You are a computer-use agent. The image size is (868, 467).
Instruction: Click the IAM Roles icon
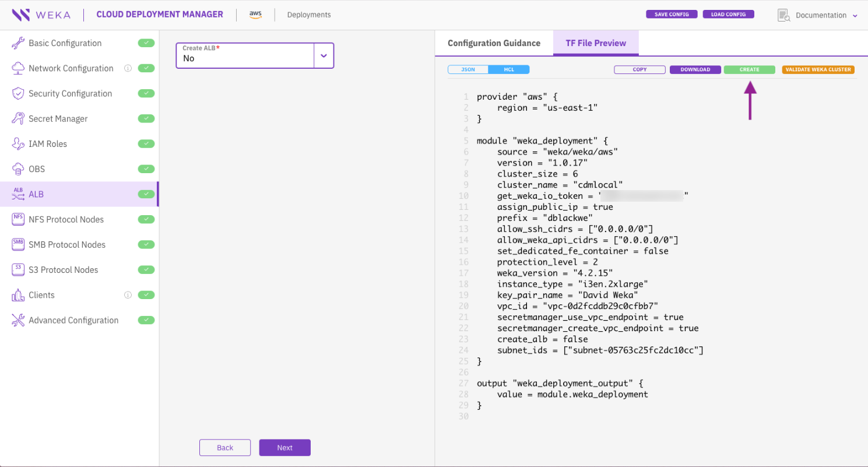(x=18, y=143)
